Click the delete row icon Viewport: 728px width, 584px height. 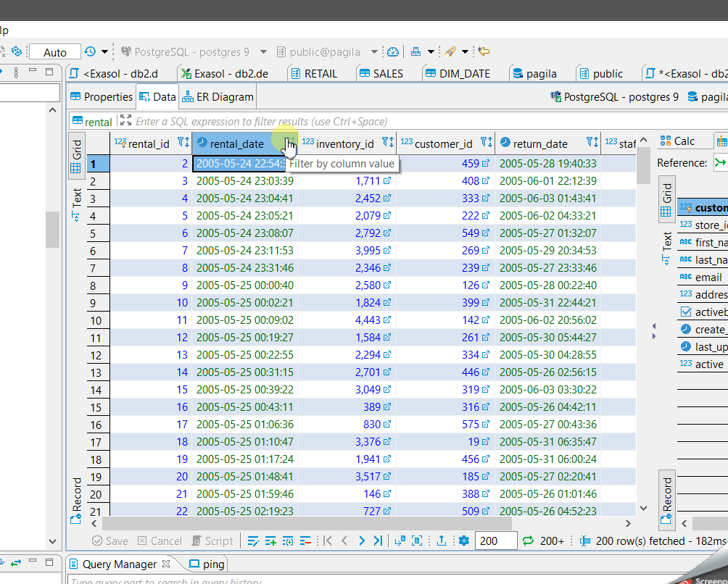pyautogui.click(x=305, y=541)
